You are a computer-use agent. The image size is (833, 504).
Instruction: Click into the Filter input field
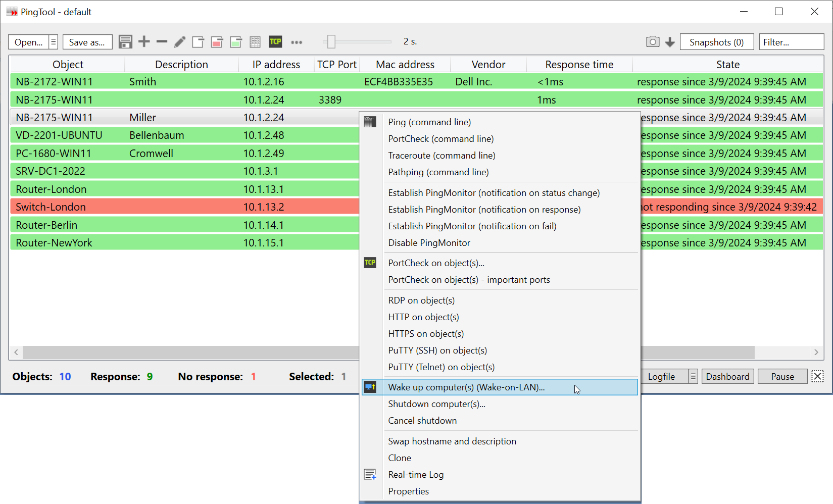pos(791,42)
